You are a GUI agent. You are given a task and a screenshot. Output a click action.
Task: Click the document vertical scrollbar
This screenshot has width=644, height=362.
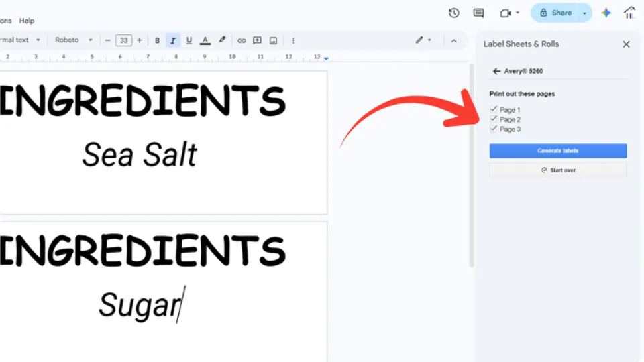coord(472,166)
